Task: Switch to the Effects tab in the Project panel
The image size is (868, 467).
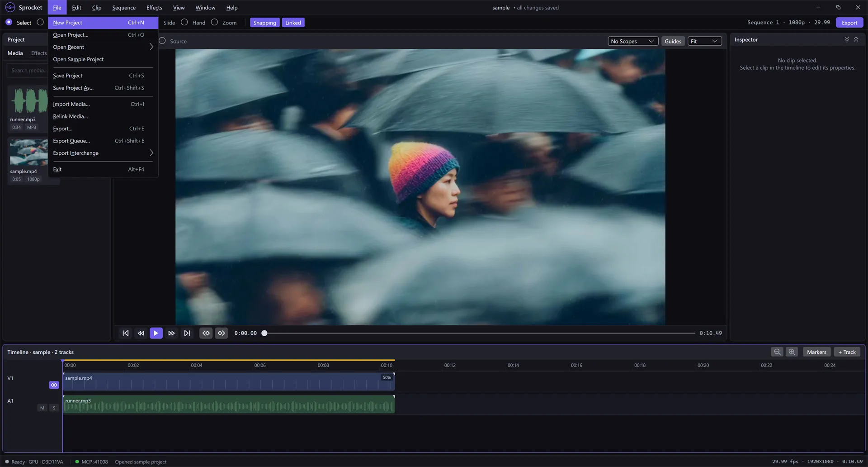Action: (x=39, y=53)
